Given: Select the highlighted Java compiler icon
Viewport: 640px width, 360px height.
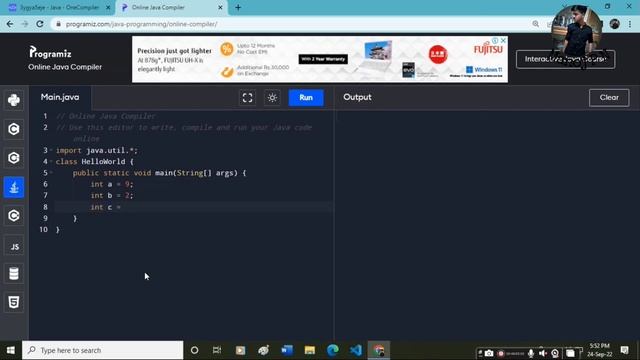Looking at the screenshot, I should pyautogui.click(x=14, y=187).
